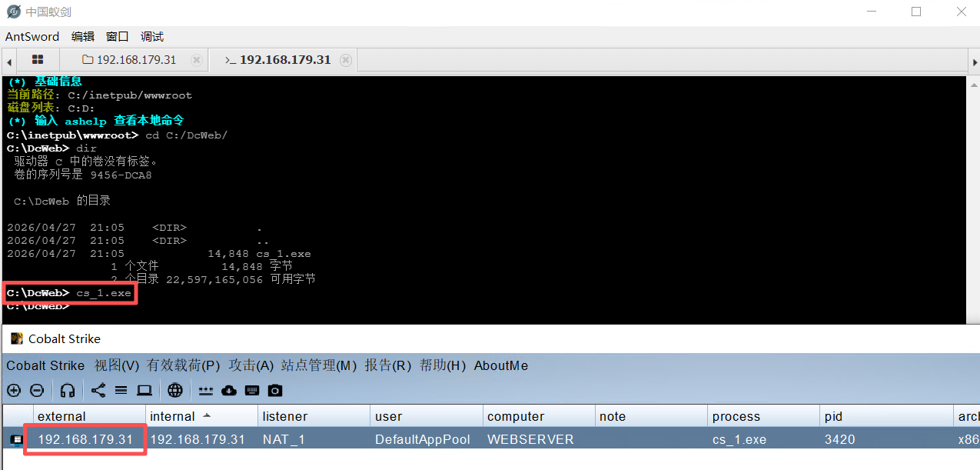Open the 有效载荷(P) menu
Screen dimensions: 980x470
tap(184, 365)
